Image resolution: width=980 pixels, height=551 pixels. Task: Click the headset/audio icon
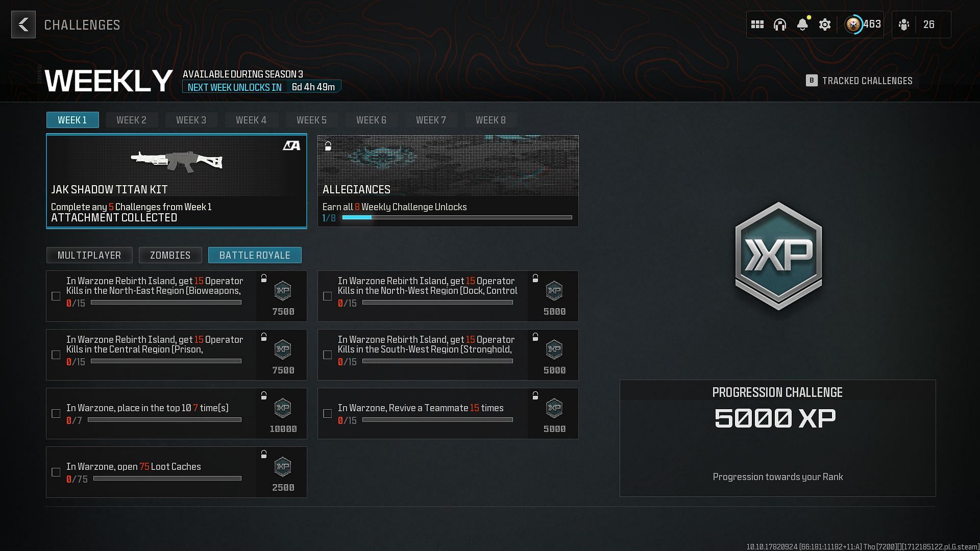780,24
